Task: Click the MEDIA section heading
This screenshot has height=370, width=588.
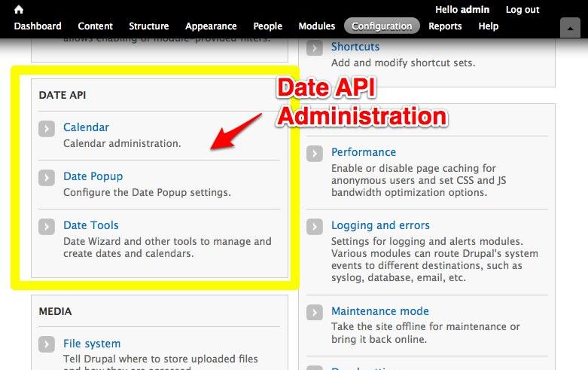Action: coord(55,311)
